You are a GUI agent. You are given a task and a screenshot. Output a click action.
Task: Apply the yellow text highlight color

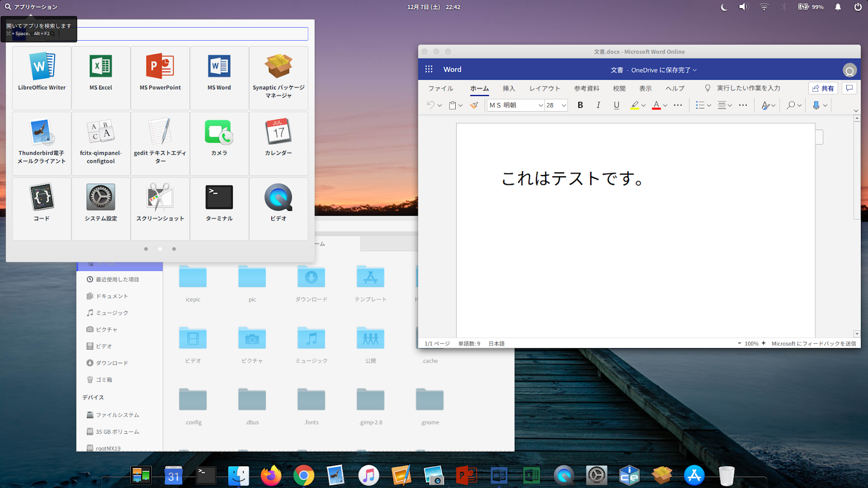tap(634, 105)
